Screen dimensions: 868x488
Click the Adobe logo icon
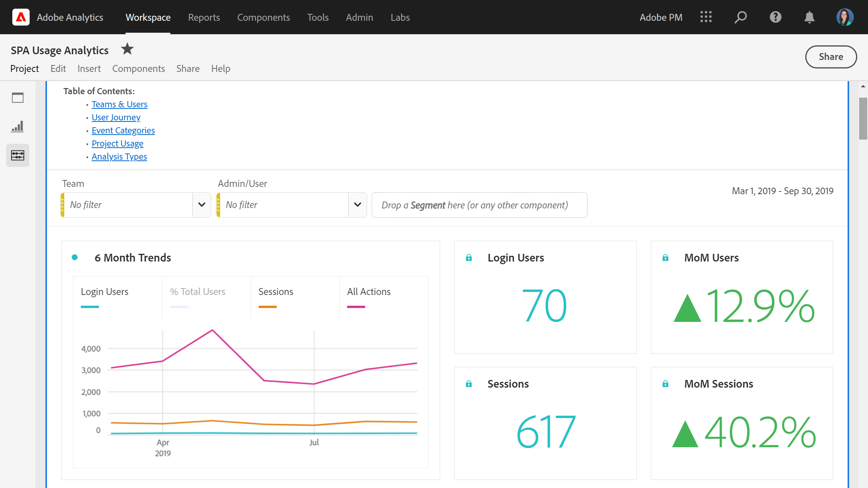[x=21, y=17]
